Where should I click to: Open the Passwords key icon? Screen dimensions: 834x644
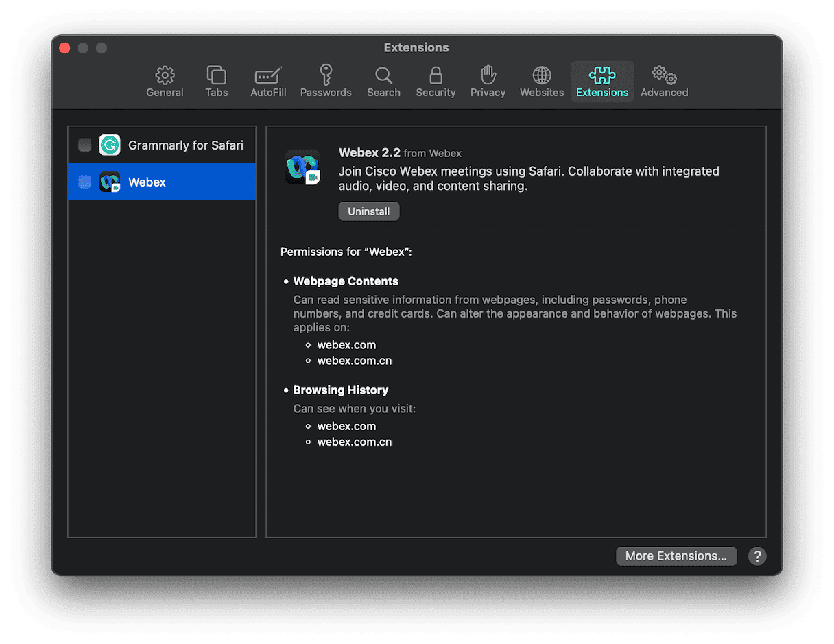[x=326, y=75]
